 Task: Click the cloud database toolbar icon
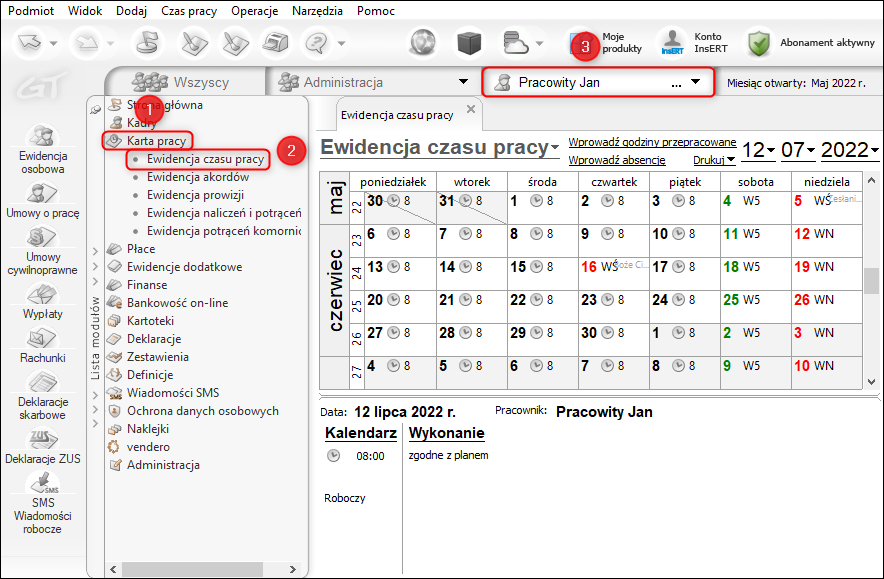pyautogui.click(x=515, y=42)
